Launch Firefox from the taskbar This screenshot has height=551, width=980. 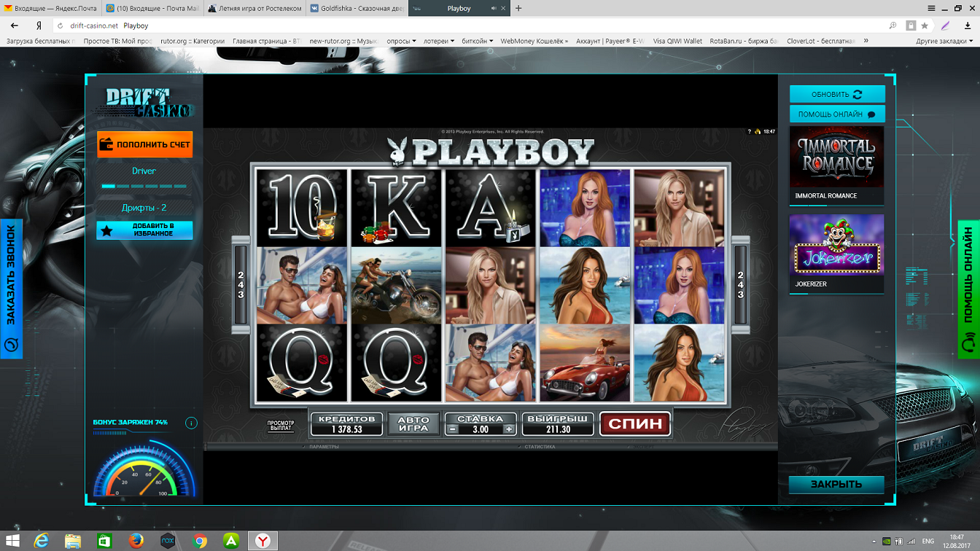click(136, 541)
